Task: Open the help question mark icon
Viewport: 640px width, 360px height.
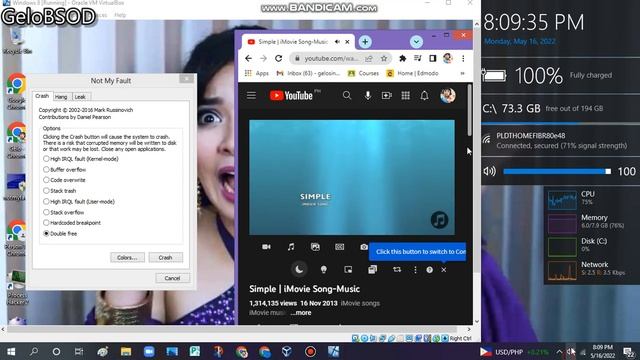Action: pos(429,270)
